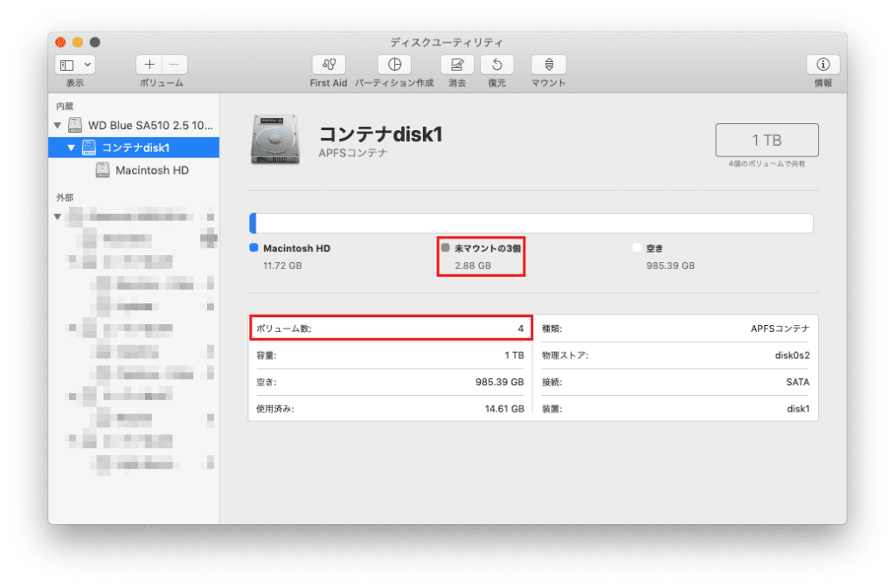Click the 物理ストア value disk0s2
This screenshot has height=588, width=895.
click(x=792, y=356)
